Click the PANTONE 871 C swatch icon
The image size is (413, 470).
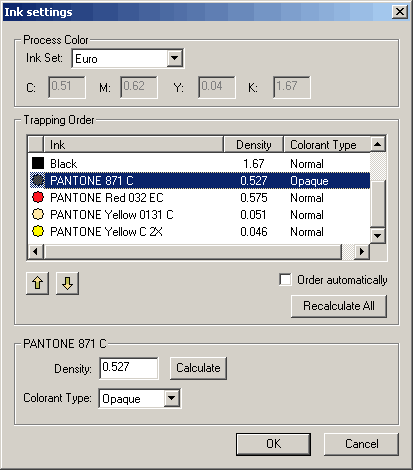coord(38,180)
